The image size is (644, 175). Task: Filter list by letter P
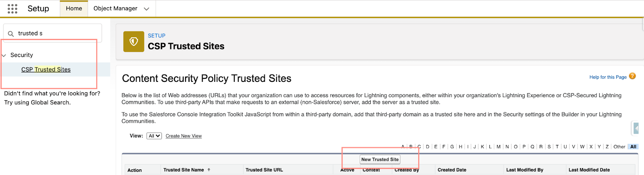[524, 147]
